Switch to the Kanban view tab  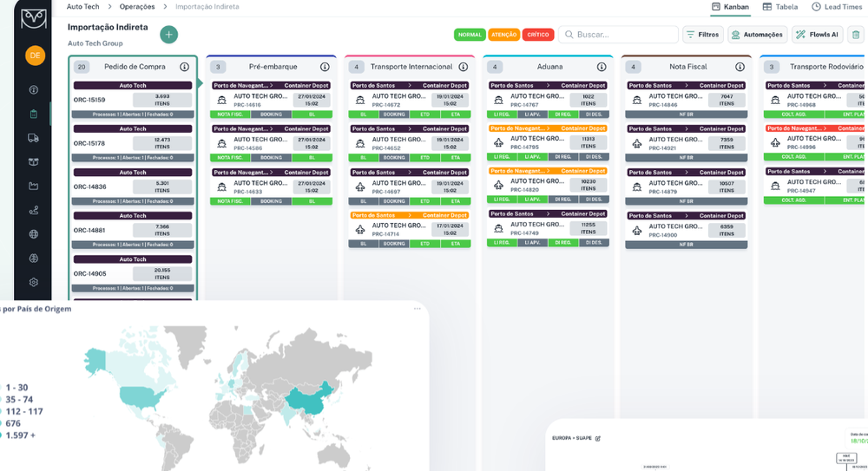(x=730, y=7)
